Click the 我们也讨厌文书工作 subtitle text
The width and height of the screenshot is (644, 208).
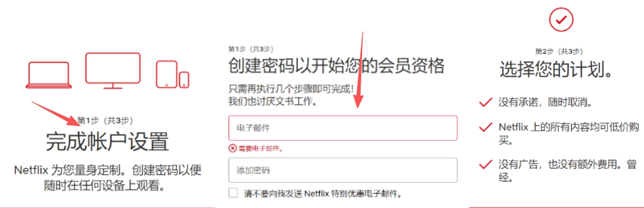(272, 100)
